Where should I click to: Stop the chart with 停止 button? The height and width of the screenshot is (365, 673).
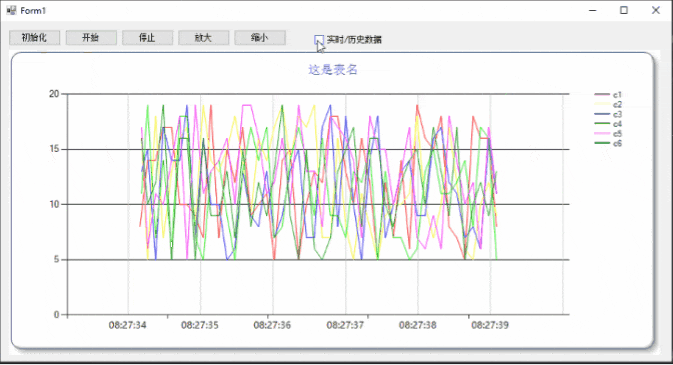(x=147, y=38)
